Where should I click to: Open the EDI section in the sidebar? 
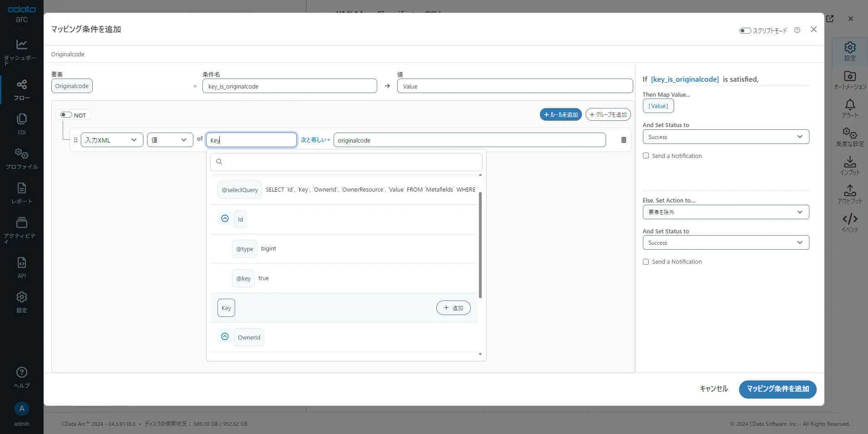pos(21,124)
